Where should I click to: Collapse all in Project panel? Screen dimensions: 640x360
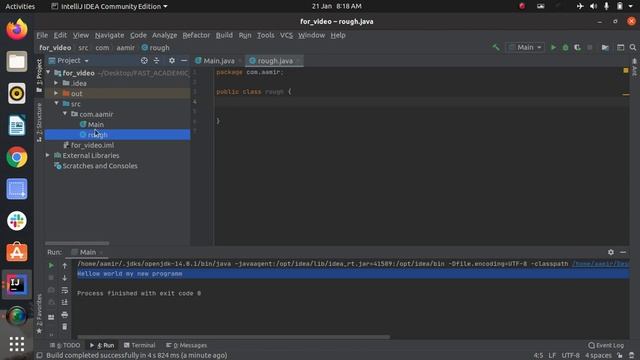(156, 60)
